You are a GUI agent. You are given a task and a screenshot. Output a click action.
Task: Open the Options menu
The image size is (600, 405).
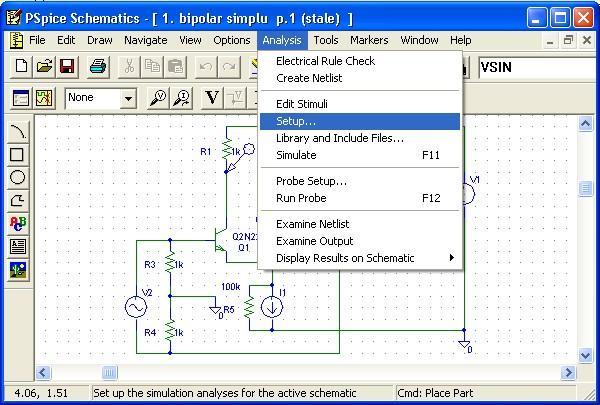(232, 40)
